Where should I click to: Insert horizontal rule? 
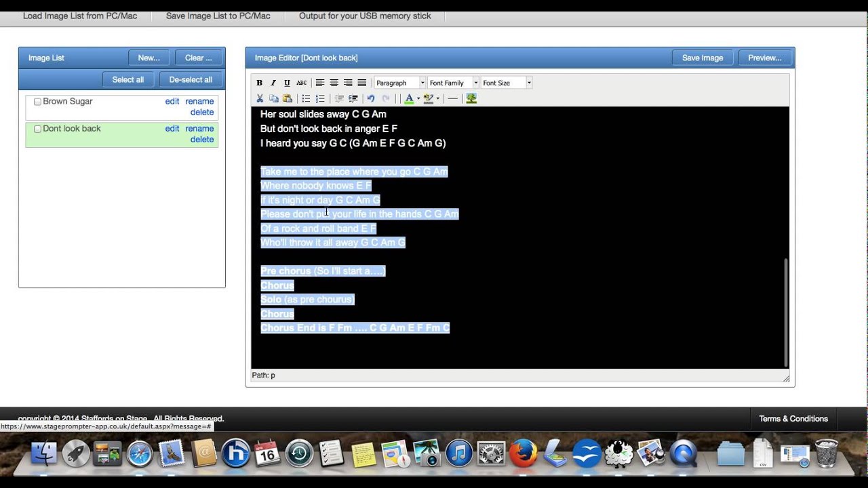pos(453,98)
